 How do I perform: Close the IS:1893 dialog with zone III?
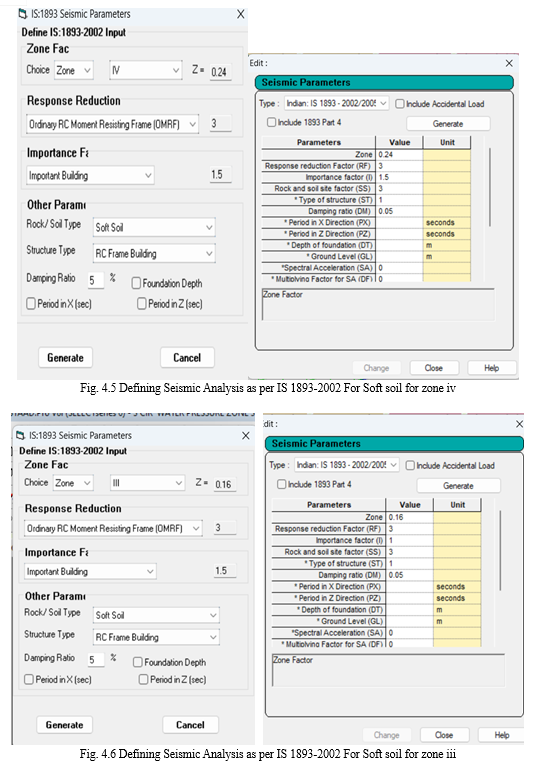click(246, 435)
